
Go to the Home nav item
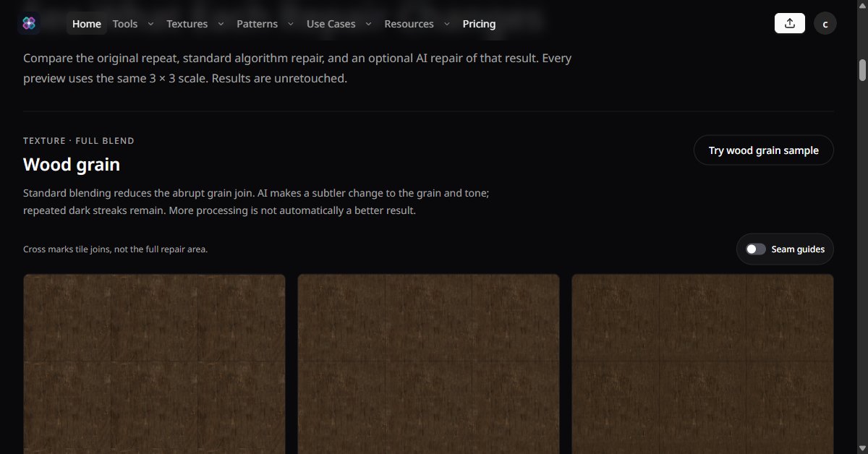click(87, 24)
